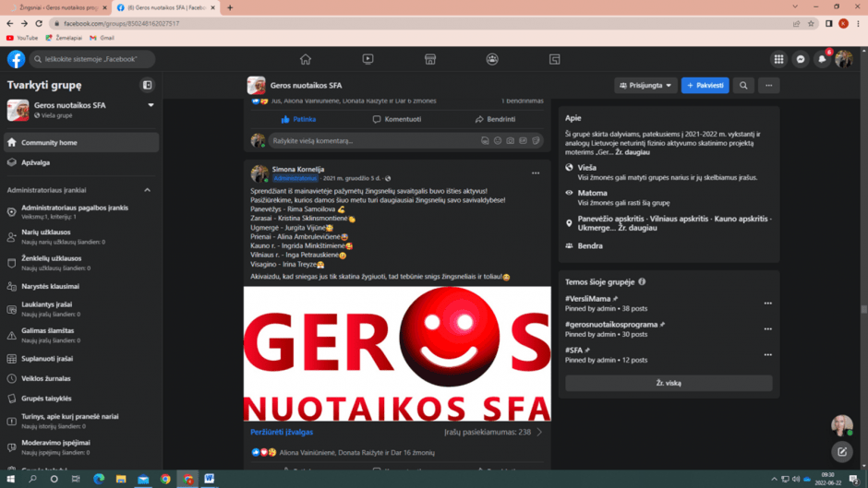
Task: Show hidden system tray icons
Action: [x=774, y=479]
